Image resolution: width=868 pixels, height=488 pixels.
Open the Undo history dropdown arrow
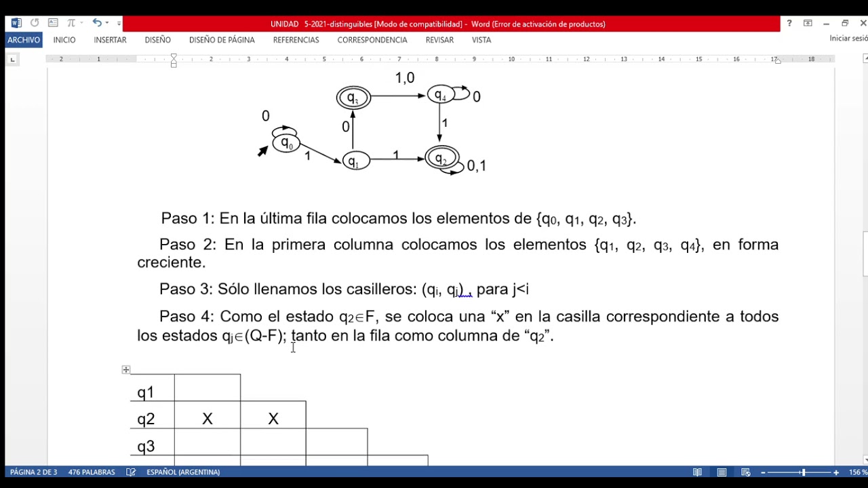pos(107,23)
